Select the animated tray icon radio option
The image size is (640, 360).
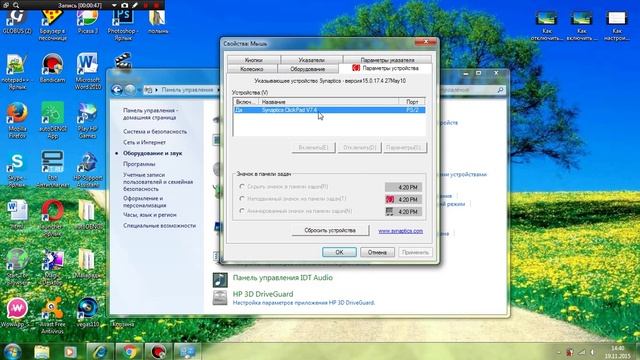coord(242,211)
